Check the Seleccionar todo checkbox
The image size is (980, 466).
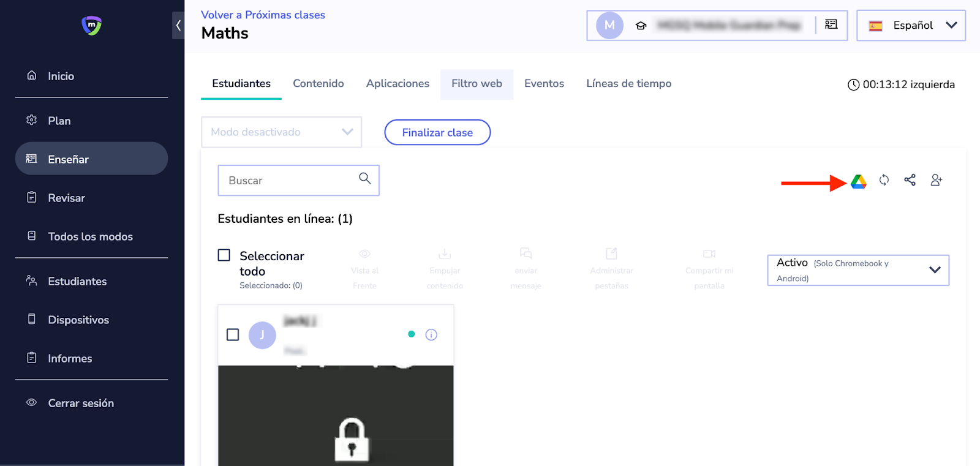[224, 255]
